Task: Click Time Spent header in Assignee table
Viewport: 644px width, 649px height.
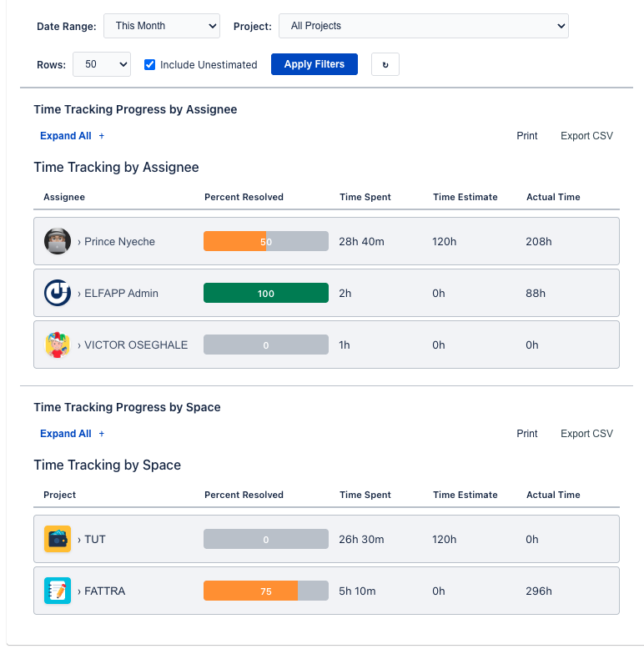Action: 365,197
